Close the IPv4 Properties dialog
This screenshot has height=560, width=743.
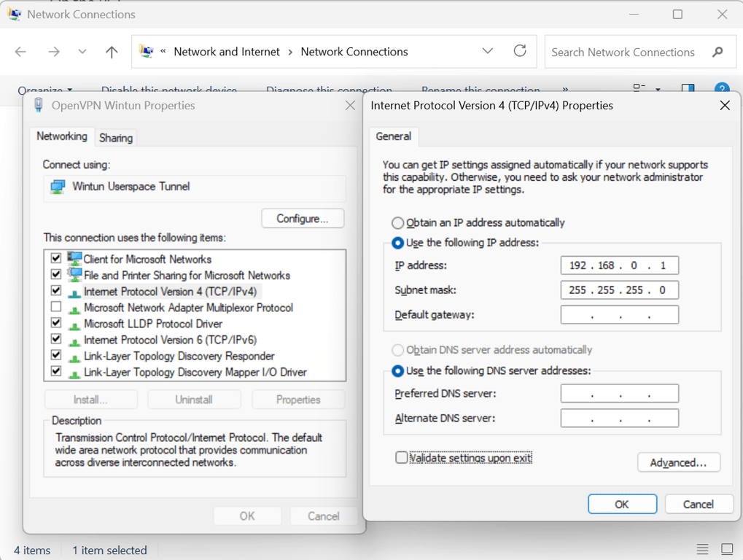[x=725, y=105]
